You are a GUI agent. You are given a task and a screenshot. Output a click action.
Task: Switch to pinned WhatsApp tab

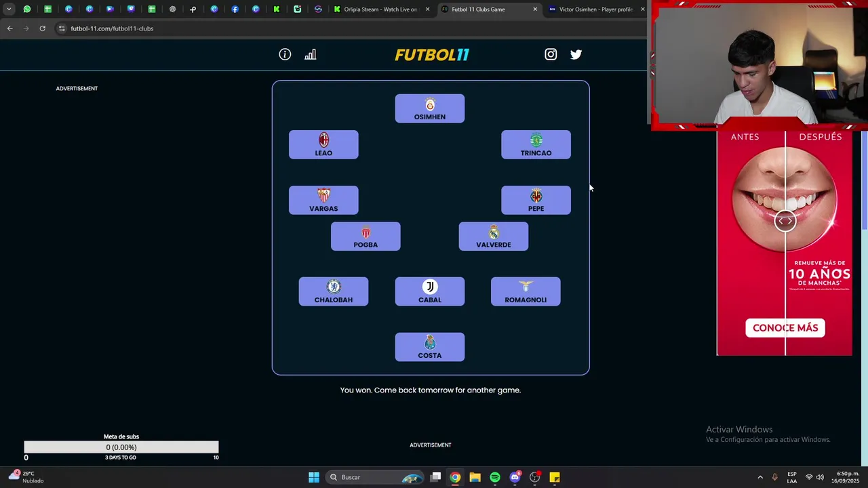pyautogui.click(x=27, y=9)
